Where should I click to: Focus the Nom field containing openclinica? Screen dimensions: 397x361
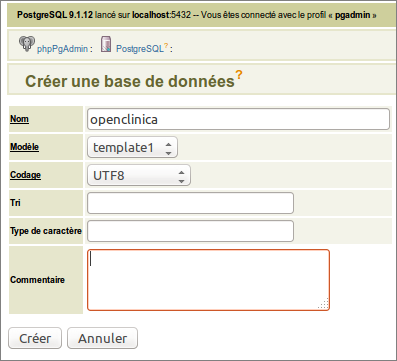[x=238, y=119]
